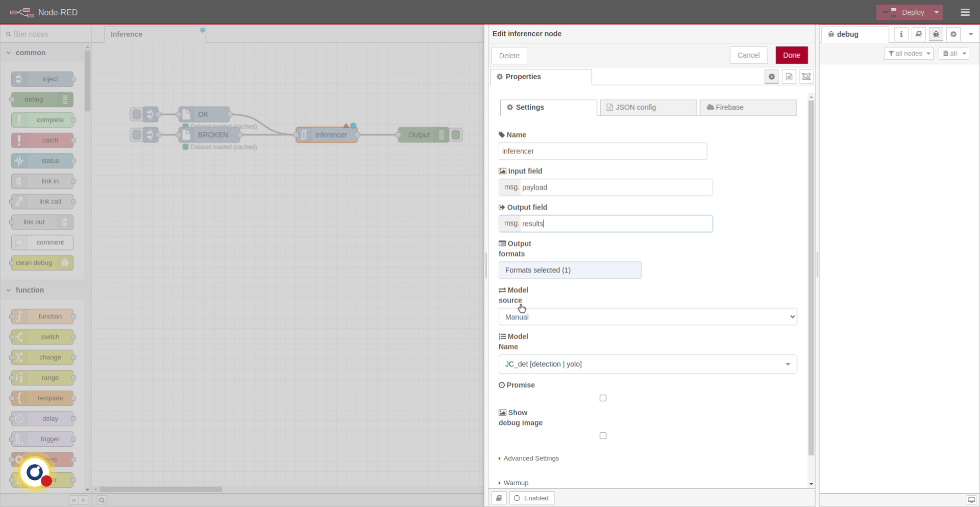Switch to the JSON config tab
This screenshot has height=507, width=980.
coord(647,107)
